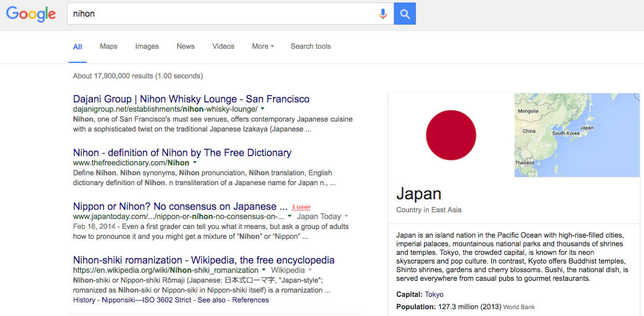Jump to History section sitelink

click(84, 300)
